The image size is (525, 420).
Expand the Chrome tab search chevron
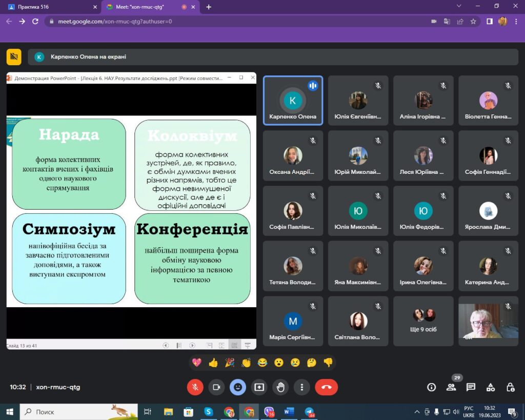[458, 6]
